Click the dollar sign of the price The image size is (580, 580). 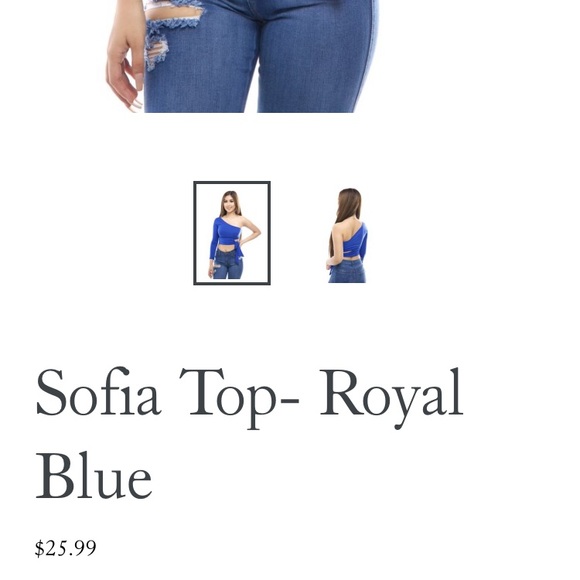point(39,548)
